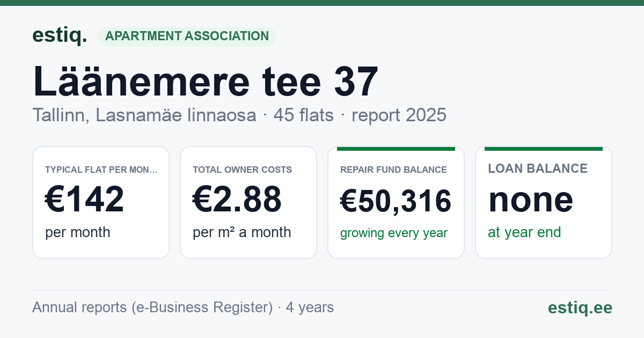Click the none loan value
Viewport: 644px width, 338px height.
coord(530,199)
